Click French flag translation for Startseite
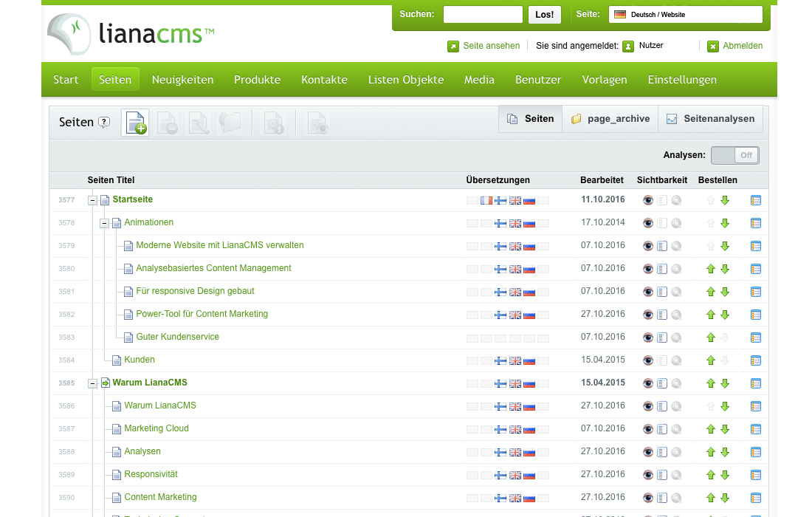Screen dimensions: 812x517 pos(486,200)
